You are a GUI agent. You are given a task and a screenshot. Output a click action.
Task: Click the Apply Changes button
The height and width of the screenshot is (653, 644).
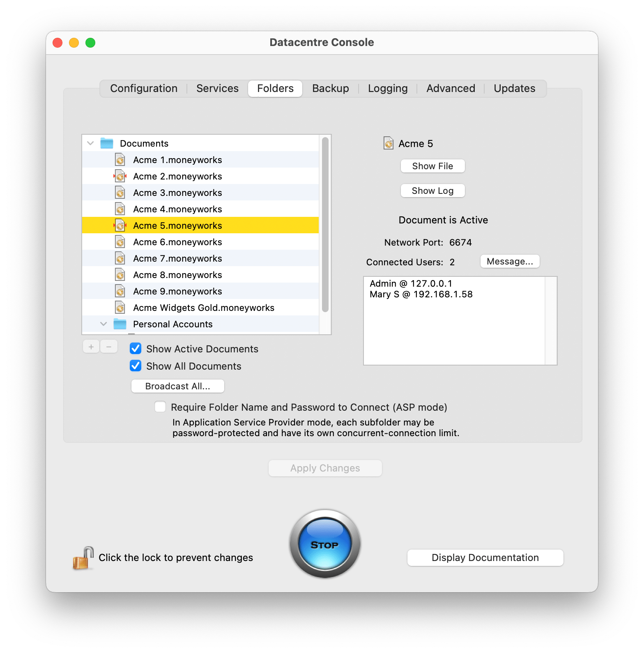325,468
